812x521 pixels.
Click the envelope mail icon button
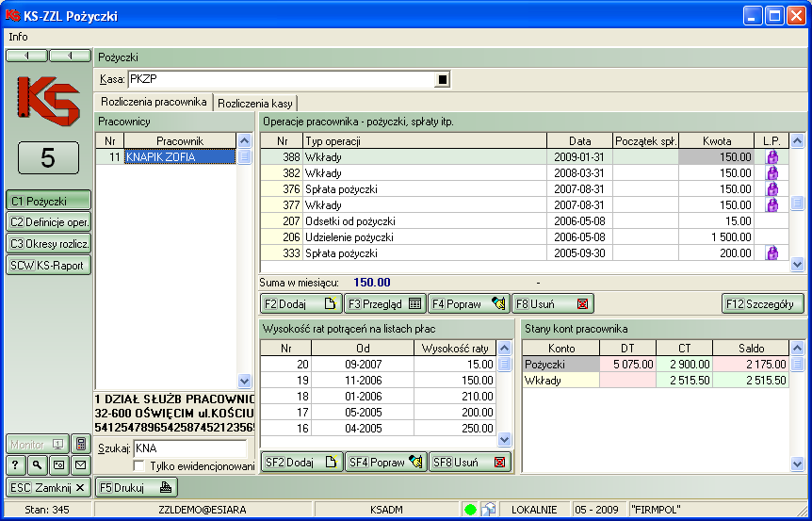click(x=81, y=464)
